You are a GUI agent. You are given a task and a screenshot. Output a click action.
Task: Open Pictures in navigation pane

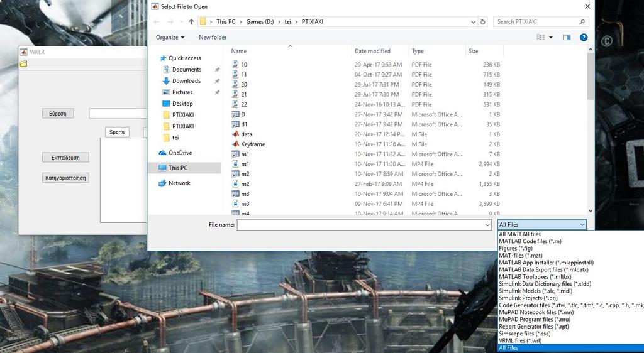[182, 92]
